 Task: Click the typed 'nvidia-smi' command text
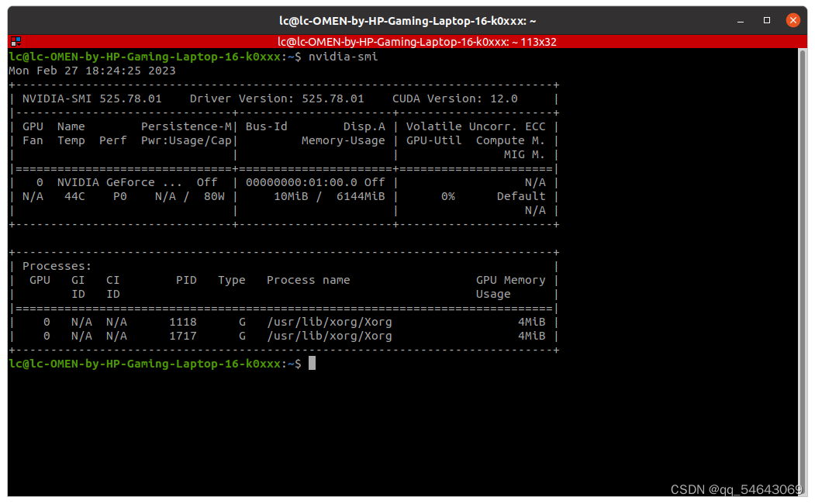343,57
